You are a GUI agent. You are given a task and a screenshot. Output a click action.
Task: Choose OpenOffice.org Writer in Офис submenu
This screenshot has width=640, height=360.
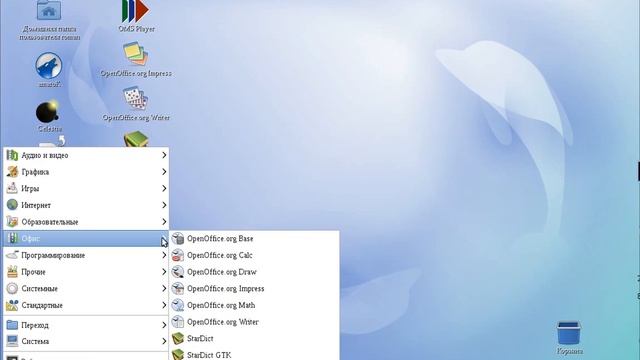click(255, 322)
